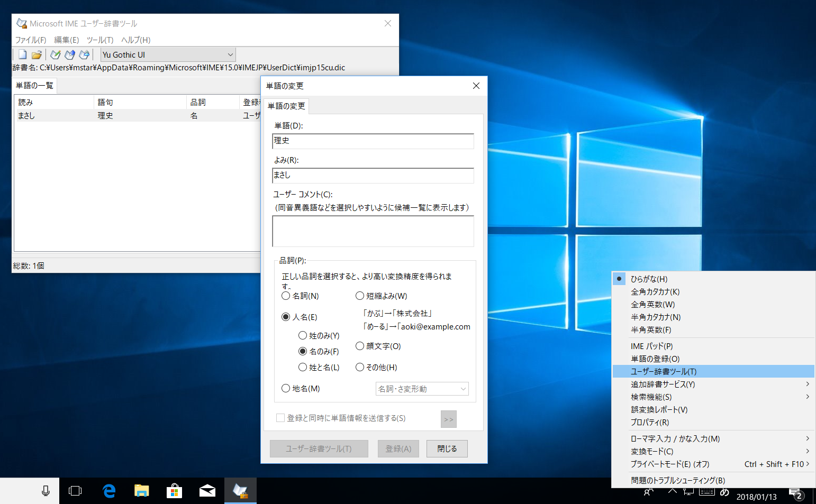The image size is (816, 504).
Task: Click the >> expander button near the checkbox
Action: click(448, 419)
